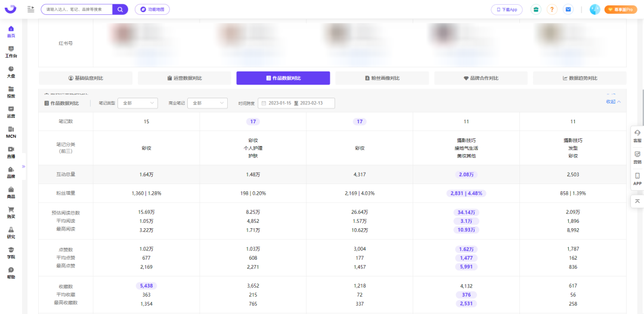The width and height of the screenshot is (644, 314).
Task: Open the 直播 live video sidebar icon
Action: 11,149
